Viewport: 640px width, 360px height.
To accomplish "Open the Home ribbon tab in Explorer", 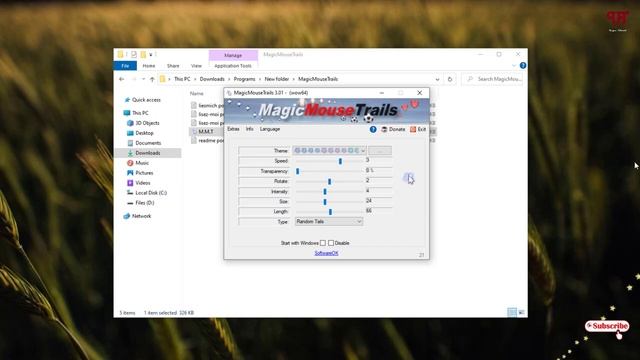I will coord(149,66).
